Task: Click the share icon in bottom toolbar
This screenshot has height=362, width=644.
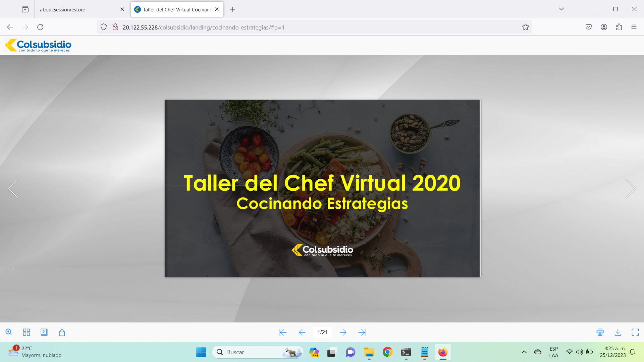Action: [x=62, y=332]
